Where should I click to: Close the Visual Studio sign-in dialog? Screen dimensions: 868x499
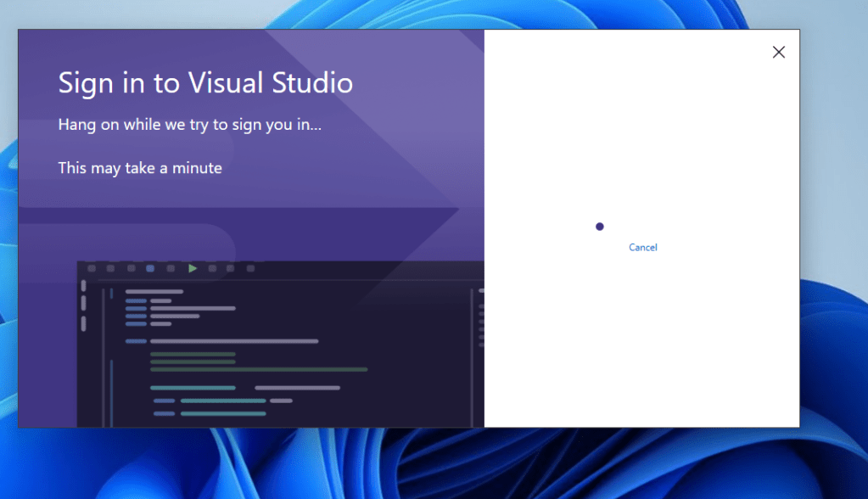778,52
